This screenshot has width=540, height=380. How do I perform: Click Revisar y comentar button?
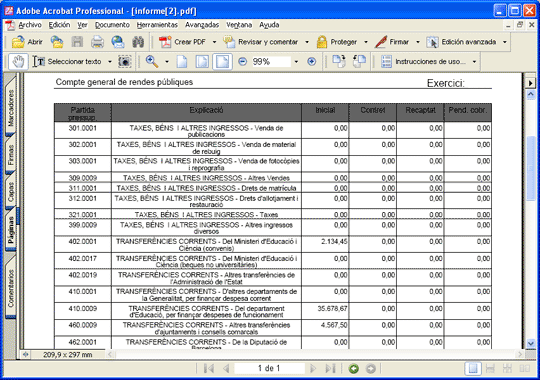[x=261, y=42]
